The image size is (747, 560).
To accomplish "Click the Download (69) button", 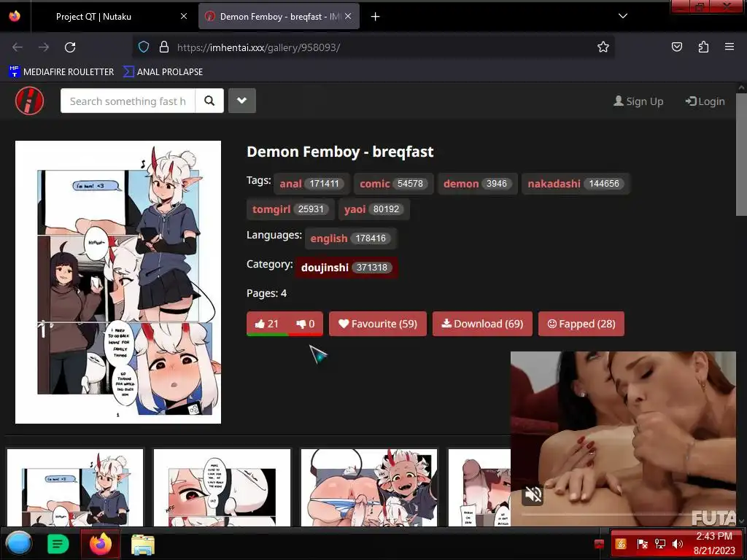I will pos(482,324).
